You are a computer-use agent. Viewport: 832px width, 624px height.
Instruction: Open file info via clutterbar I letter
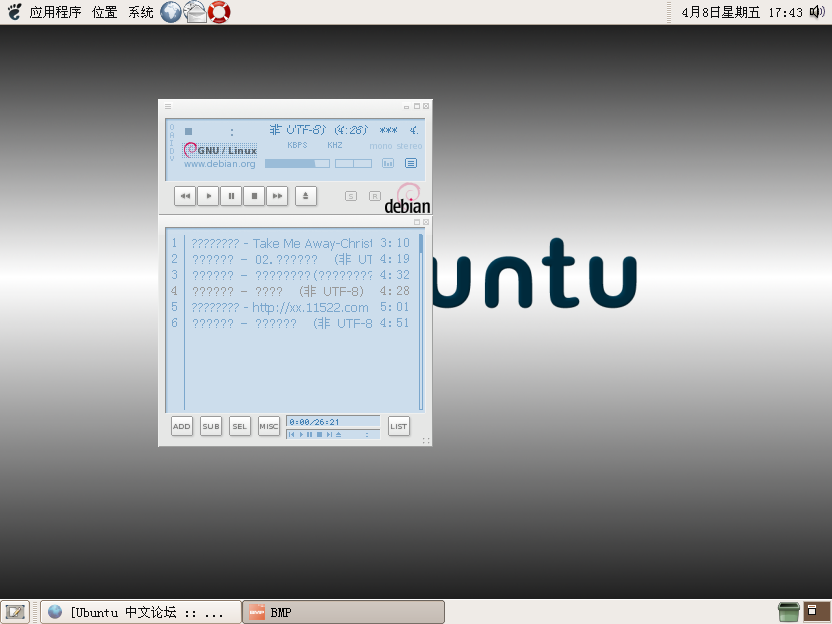pyautogui.click(x=171, y=143)
